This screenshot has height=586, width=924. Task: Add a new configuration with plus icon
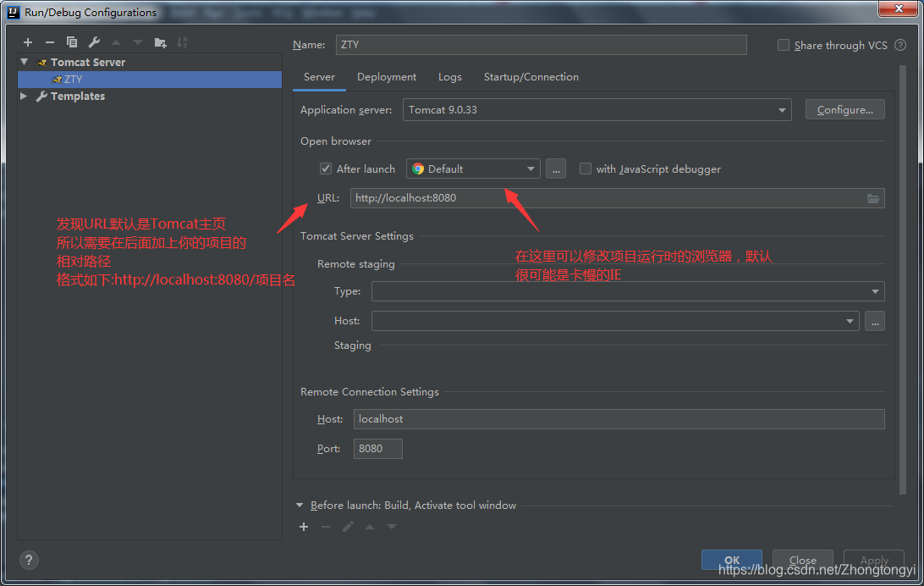tap(28, 42)
